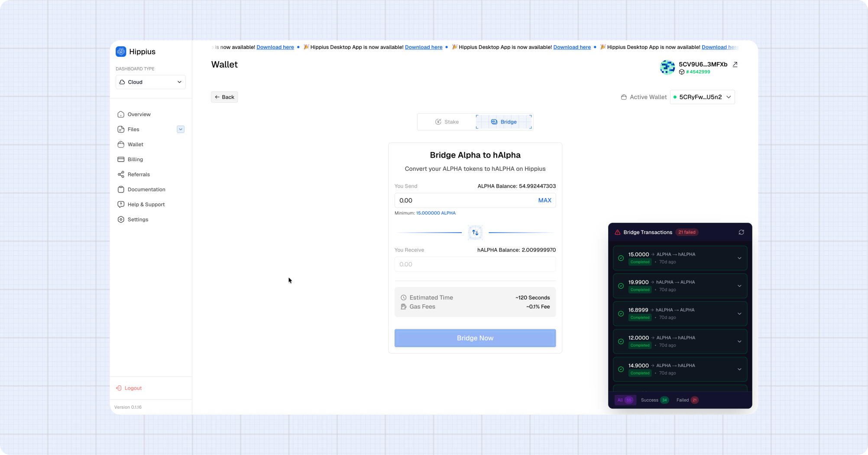868x455 pixels.
Task: Click Logout
Action: pos(129,388)
